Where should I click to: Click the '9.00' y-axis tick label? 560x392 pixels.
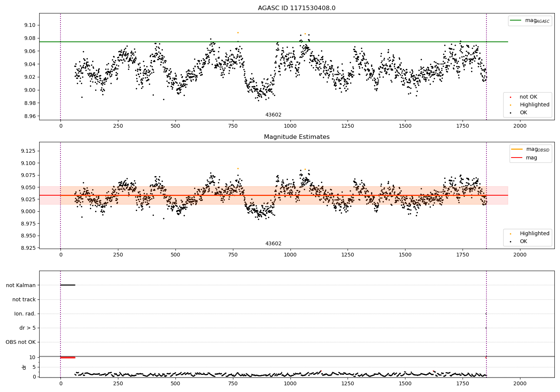pos(30,90)
